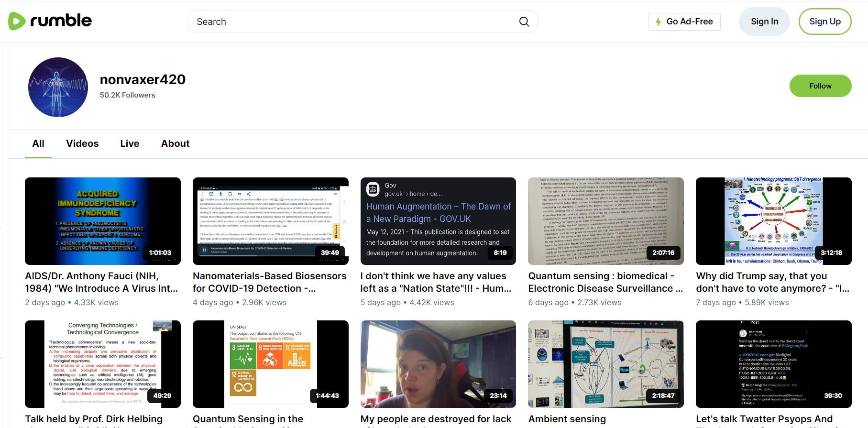Open the nonvaxer420 channel avatar
Viewport: 868px width, 428px height.
(58, 87)
